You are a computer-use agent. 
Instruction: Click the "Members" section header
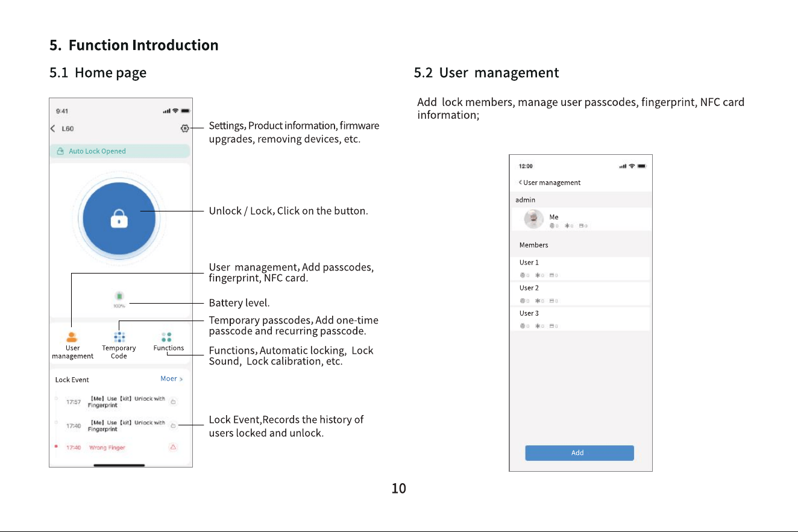pos(534,245)
